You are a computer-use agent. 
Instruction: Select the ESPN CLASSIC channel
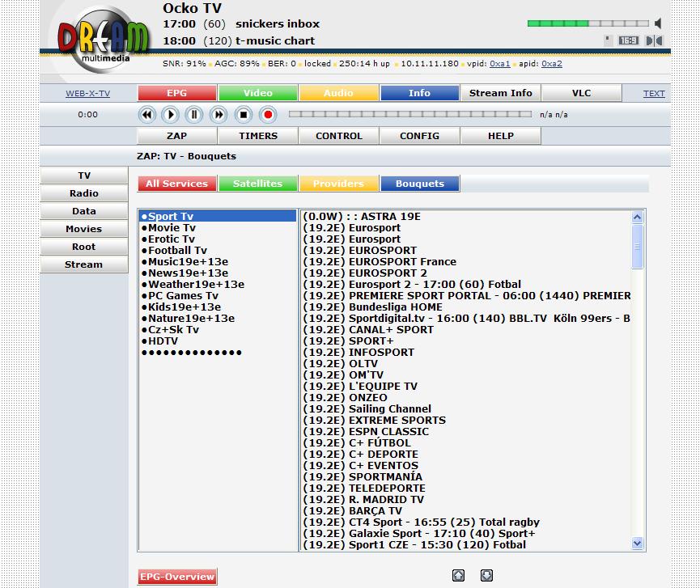466,431
